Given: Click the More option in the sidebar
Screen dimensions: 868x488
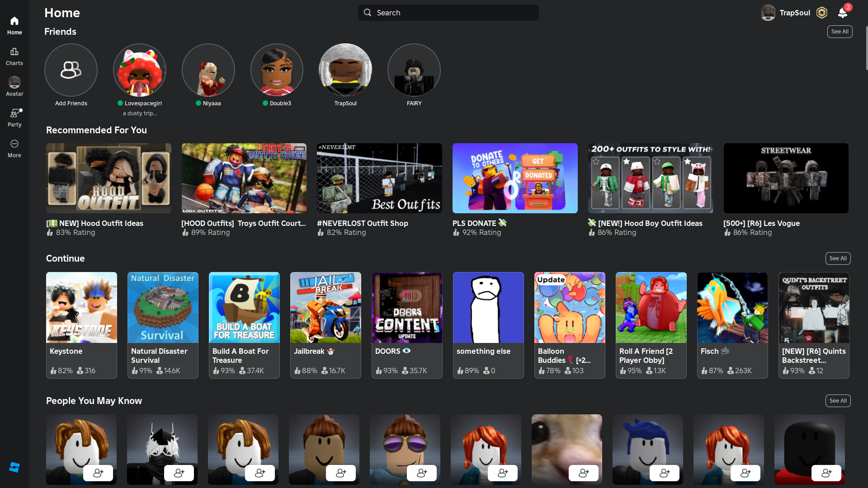Looking at the screenshot, I should [x=14, y=149].
